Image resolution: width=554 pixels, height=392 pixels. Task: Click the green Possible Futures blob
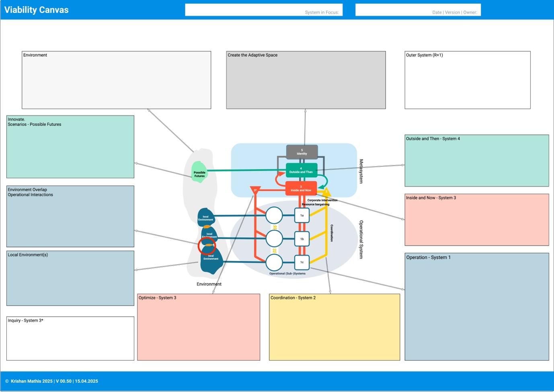click(x=199, y=172)
